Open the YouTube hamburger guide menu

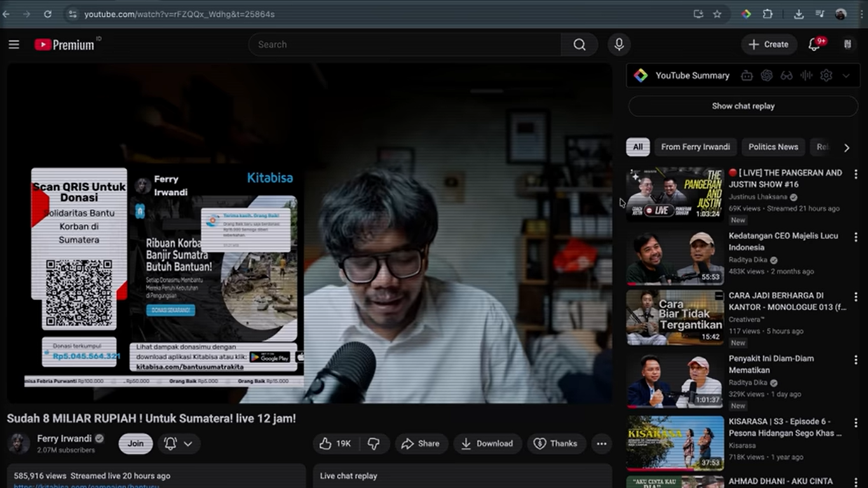click(x=14, y=44)
